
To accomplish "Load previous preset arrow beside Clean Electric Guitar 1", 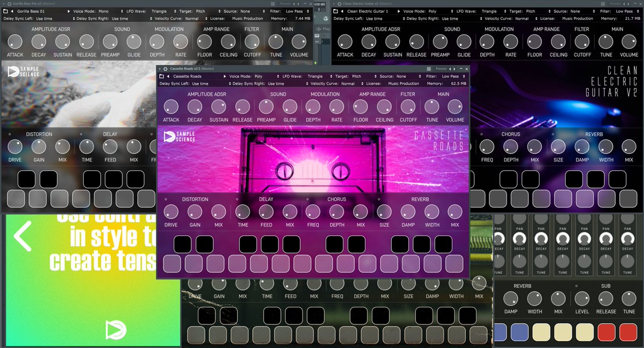I will (342, 11).
